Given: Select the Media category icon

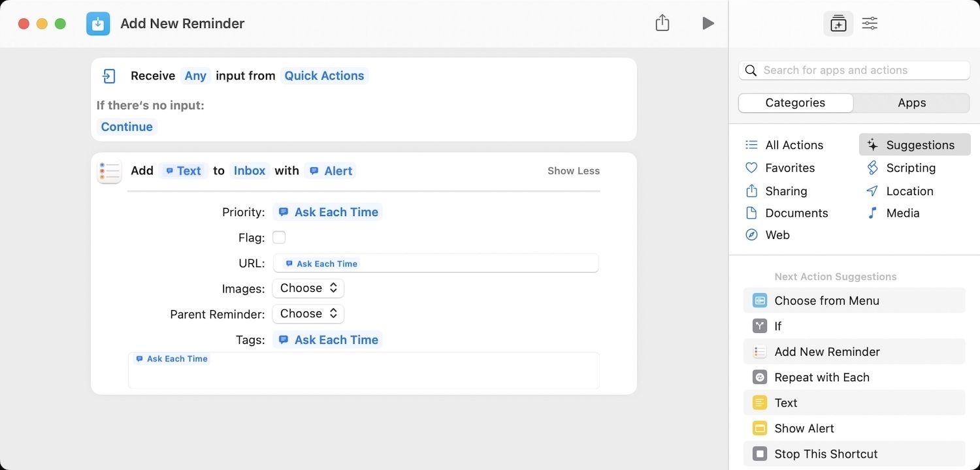Looking at the screenshot, I should click(x=874, y=213).
